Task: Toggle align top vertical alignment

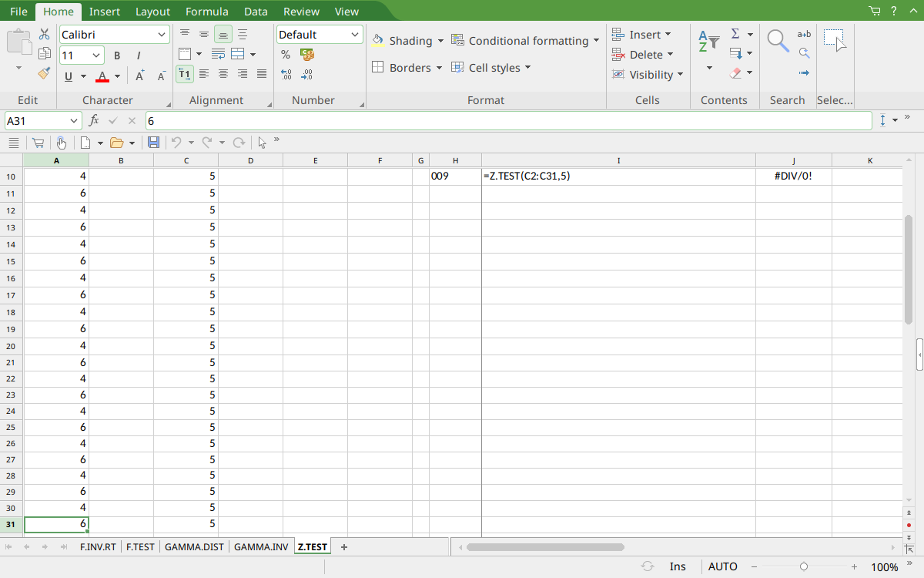Action: click(x=185, y=34)
